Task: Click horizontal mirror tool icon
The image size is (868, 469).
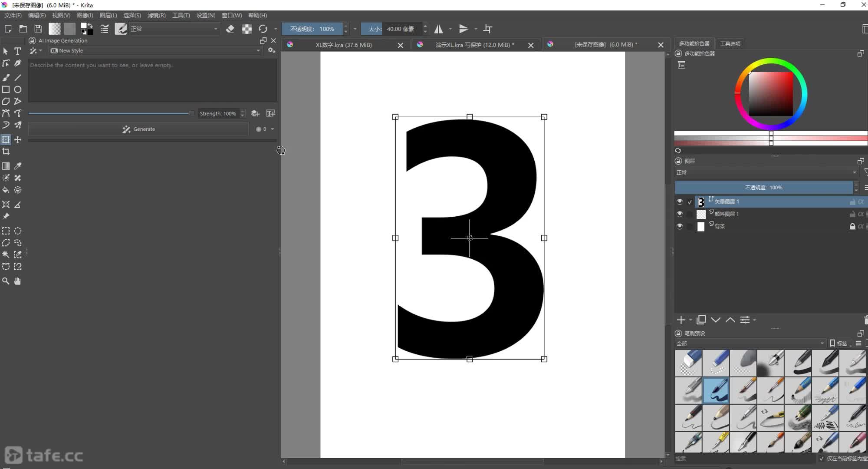Action: (x=439, y=29)
